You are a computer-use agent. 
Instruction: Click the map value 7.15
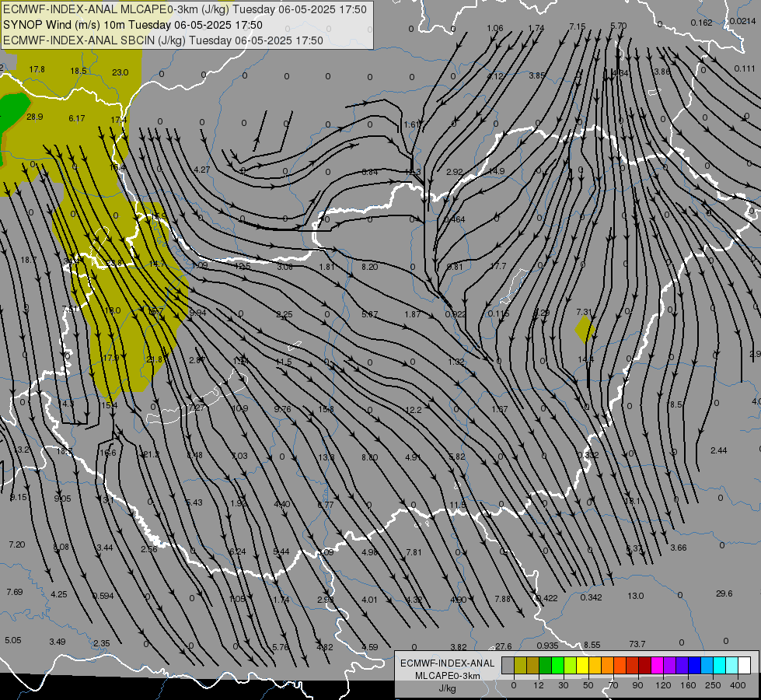578,26
